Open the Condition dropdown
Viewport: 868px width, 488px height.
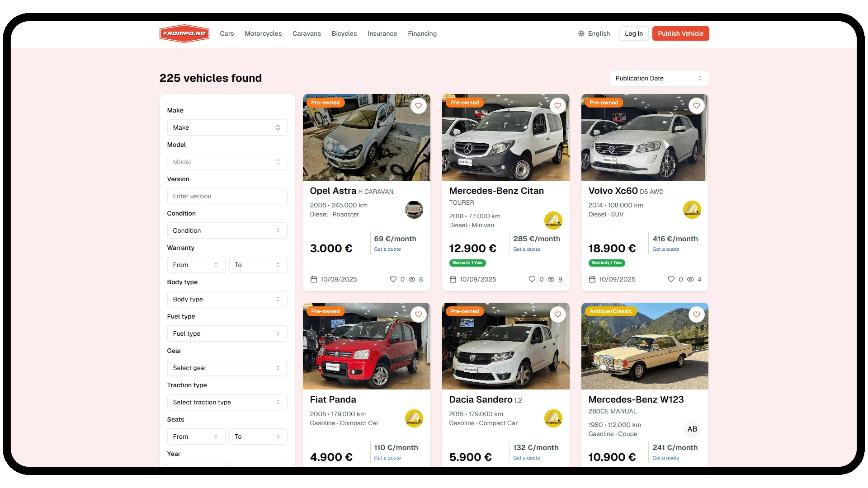(x=227, y=230)
